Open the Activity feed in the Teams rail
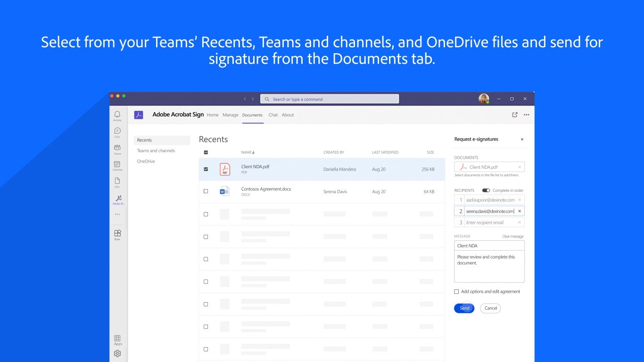The height and width of the screenshot is (362, 644). click(117, 116)
